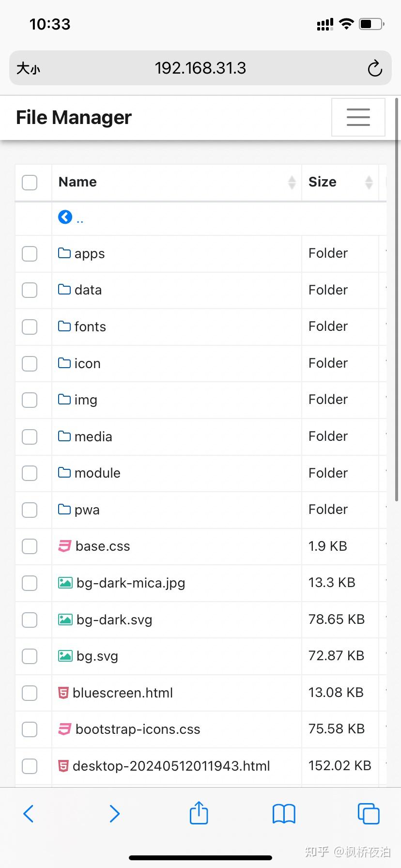Tap the reload button in the address bar
Viewport: 401px width, 868px height.
pos(375,68)
